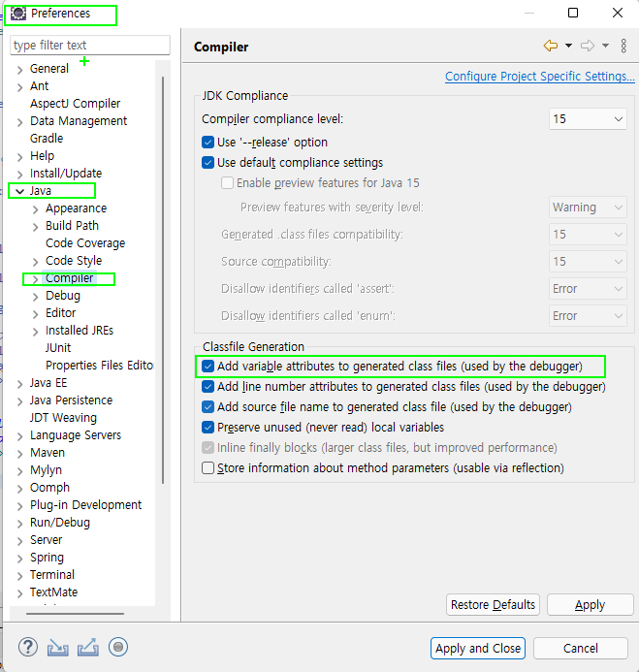Click in the type filter text field
The image size is (639, 672).
tap(90, 45)
